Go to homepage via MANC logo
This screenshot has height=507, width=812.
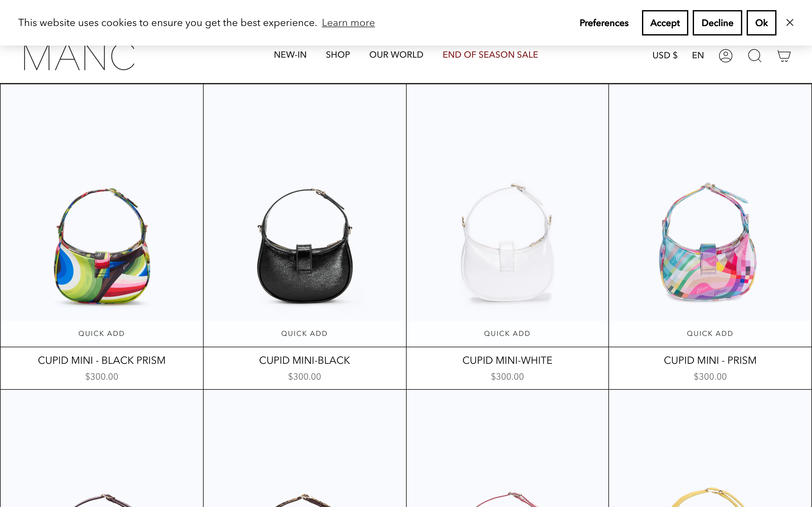79,58
